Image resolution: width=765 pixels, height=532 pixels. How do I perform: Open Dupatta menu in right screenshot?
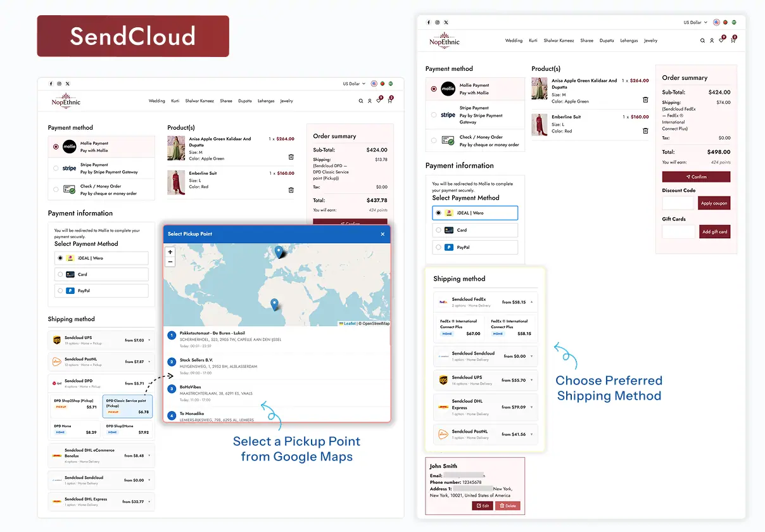click(607, 41)
